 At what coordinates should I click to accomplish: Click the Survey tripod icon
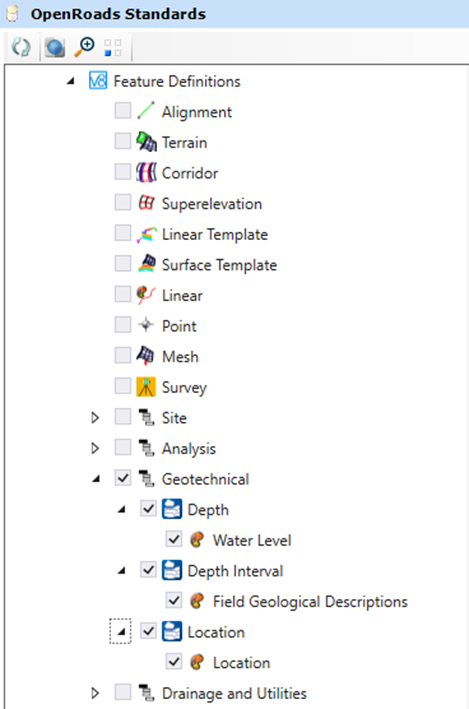tap(146, 387)
